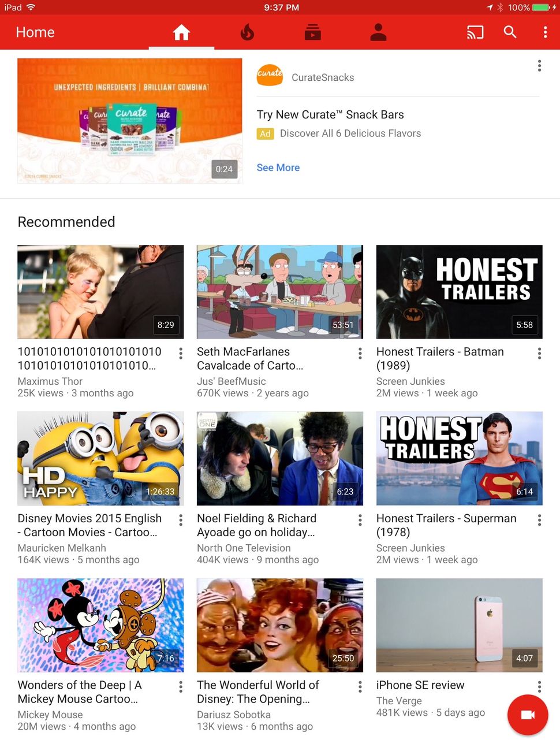Image resolution: width=560 pixels, height=747 pixels.
Task: Tap the red camera record button
Action: (528, 715)
